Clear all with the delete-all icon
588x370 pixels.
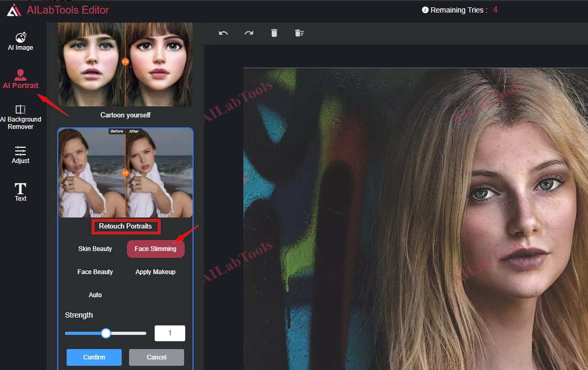[x=299, y=33]
